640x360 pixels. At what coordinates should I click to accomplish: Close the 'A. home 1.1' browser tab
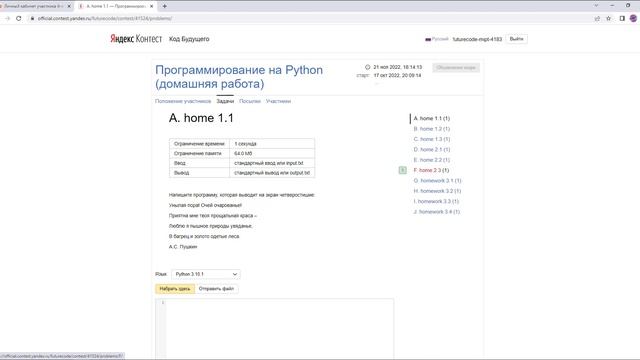pyautogui.click(x=152, y=6)
